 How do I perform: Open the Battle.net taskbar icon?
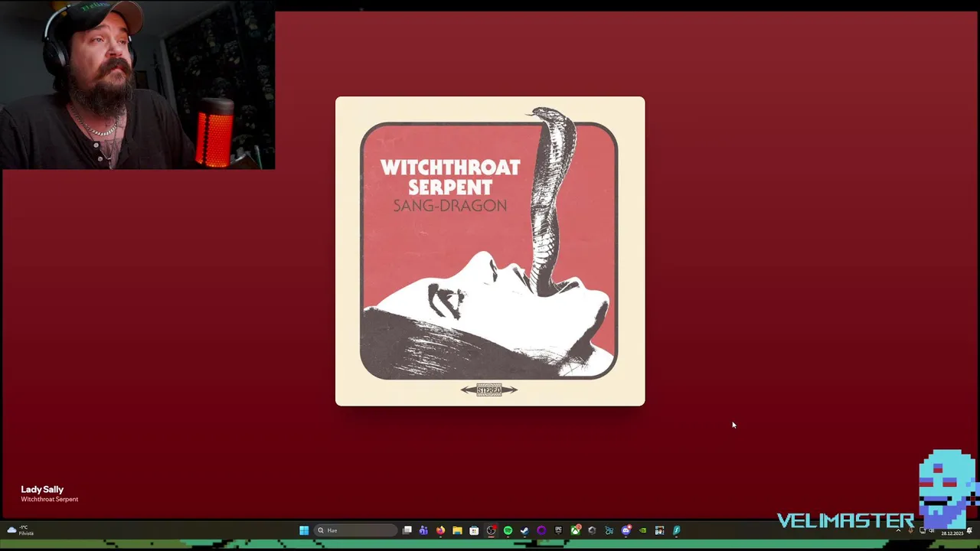pyautogui.click(x=609, y=530)
